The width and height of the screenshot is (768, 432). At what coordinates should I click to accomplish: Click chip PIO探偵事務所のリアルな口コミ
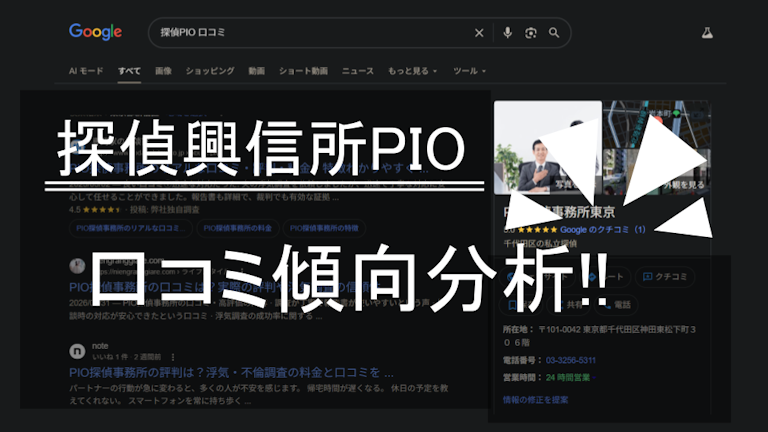131,228
